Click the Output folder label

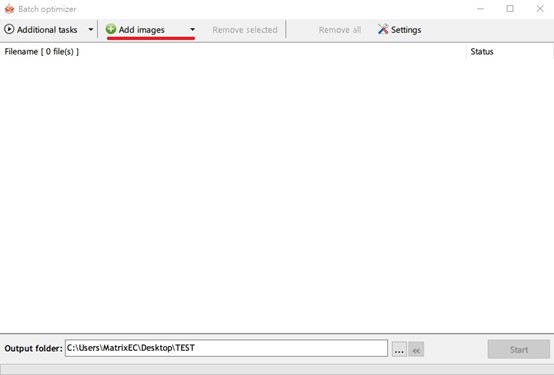point(33,348)
